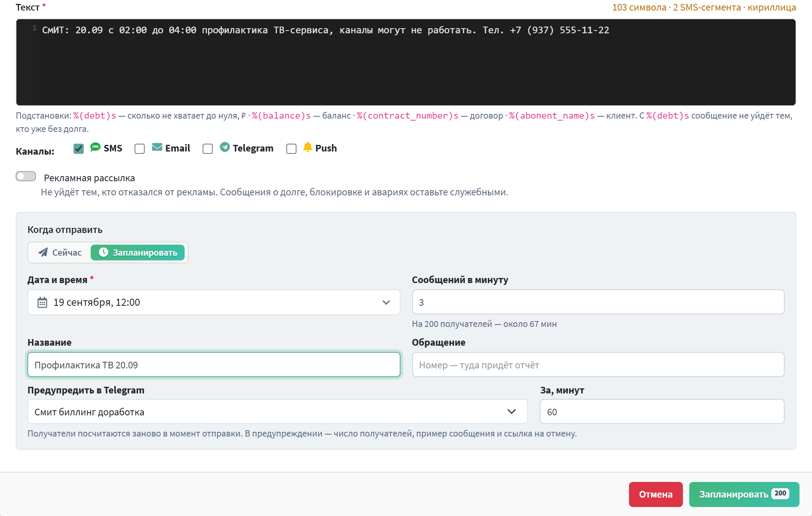Click the %(balance)s substitution code
The image size is (812, 516).
pos(281,116)
